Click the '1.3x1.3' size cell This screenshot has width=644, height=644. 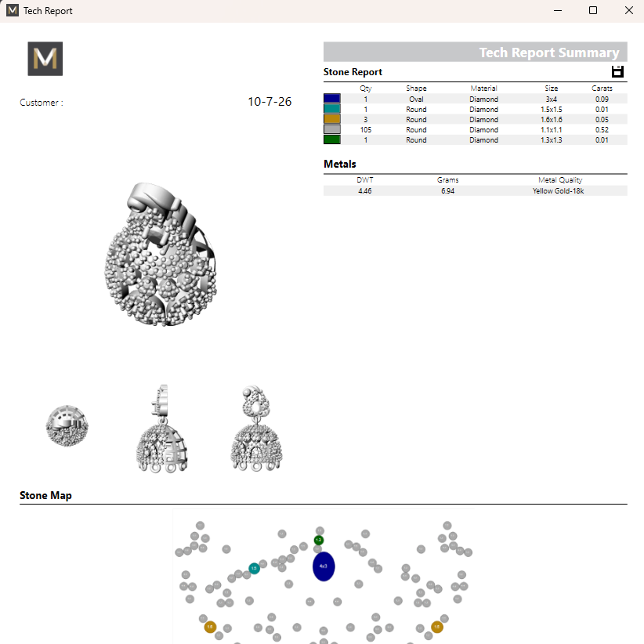pos(552,140)
